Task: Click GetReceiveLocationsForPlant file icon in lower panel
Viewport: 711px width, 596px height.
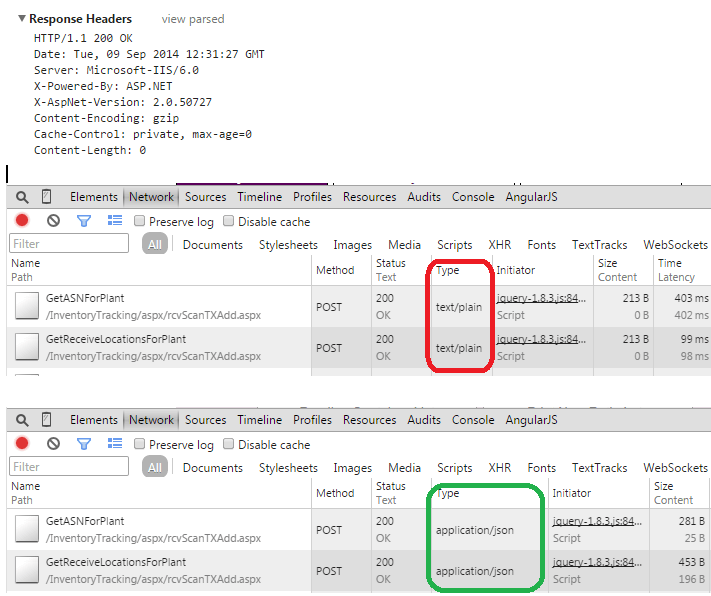Action: point(26,570)
